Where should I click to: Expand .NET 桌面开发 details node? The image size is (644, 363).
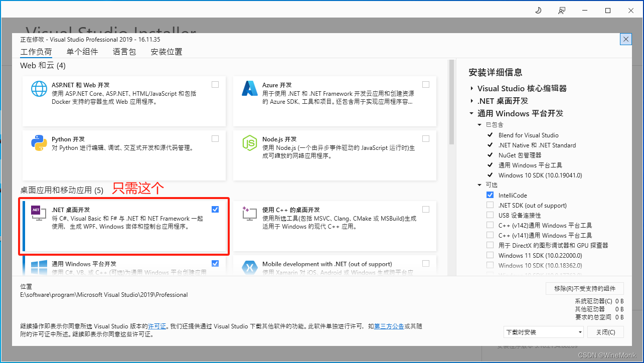coord(472,101)
